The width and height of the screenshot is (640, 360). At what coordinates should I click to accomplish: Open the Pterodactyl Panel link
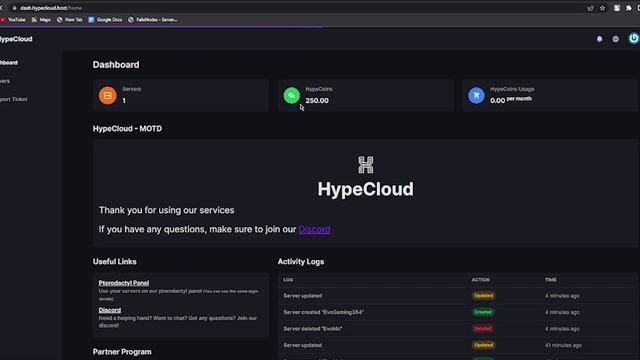coord(124,283)
